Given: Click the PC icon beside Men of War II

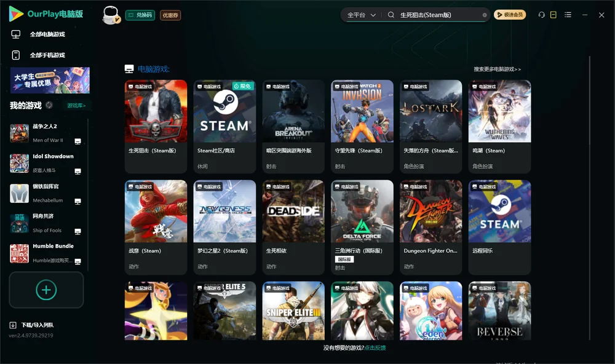Looking at the screenshot, I should (x=77, y=141).
